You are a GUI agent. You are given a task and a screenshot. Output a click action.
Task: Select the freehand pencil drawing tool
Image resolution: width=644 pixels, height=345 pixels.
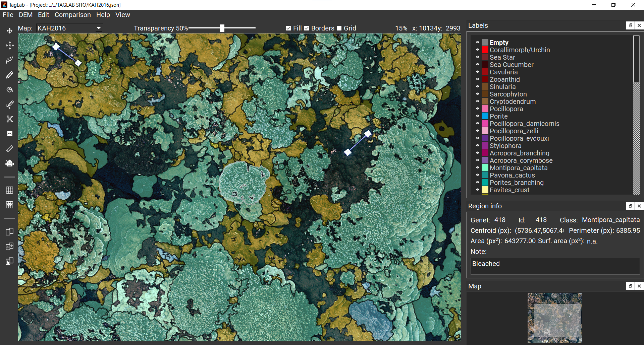(9, 75)
